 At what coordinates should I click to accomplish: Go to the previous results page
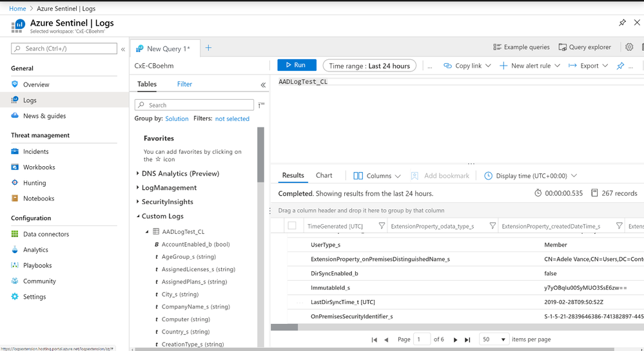(x=386, y=339)
